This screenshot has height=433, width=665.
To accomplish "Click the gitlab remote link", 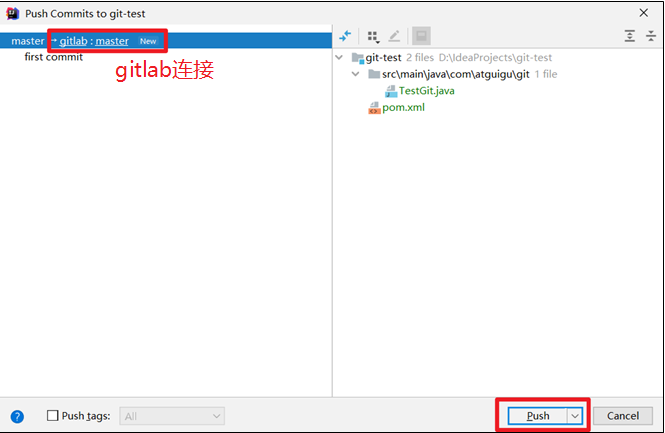I will 73,41.
